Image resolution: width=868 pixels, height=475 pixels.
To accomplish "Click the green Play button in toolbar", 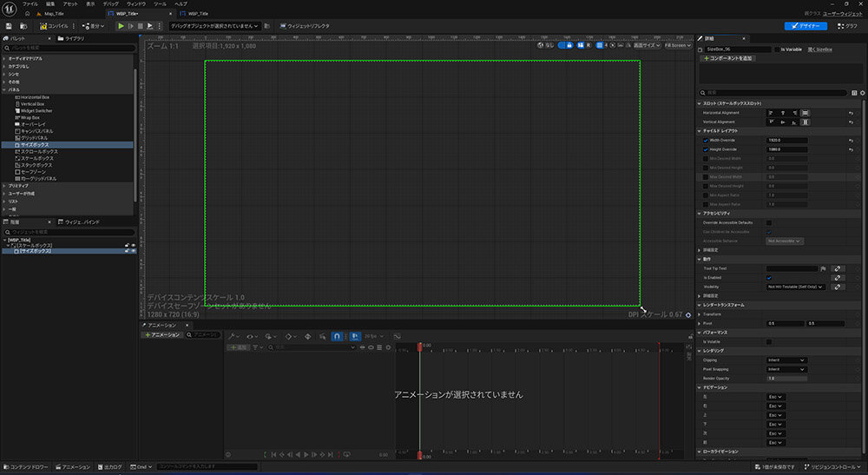I will pos(121,26).
